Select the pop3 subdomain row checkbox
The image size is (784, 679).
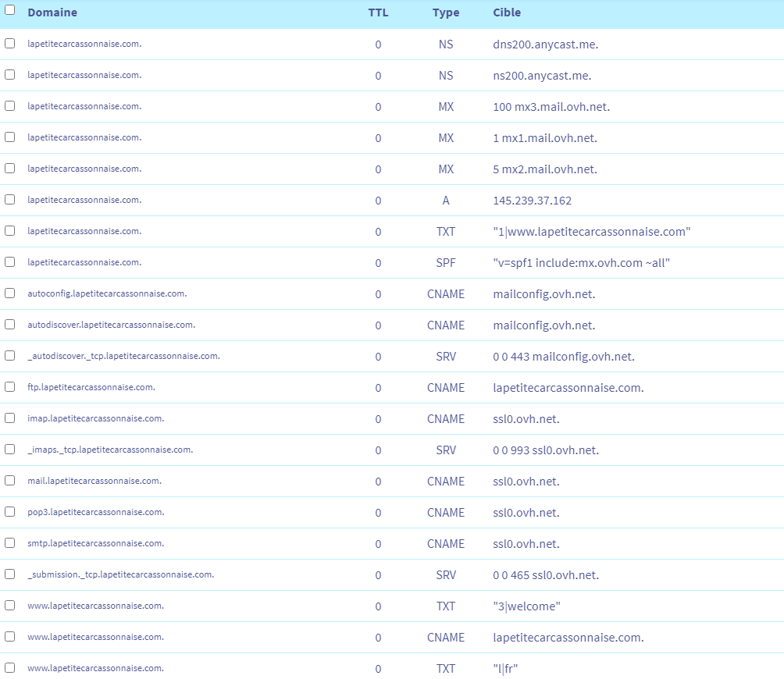click(9, 512)
